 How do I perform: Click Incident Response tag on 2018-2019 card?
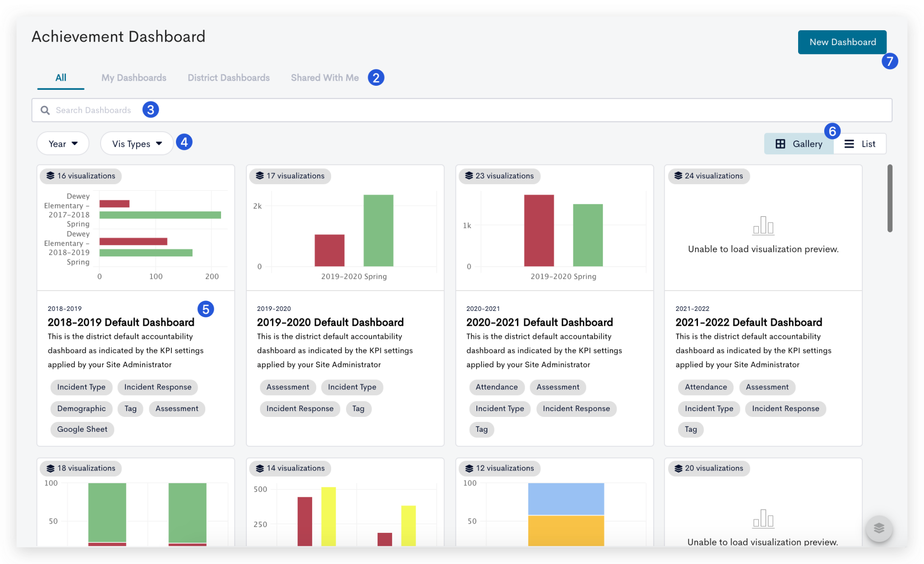click(x=158, y=387)
